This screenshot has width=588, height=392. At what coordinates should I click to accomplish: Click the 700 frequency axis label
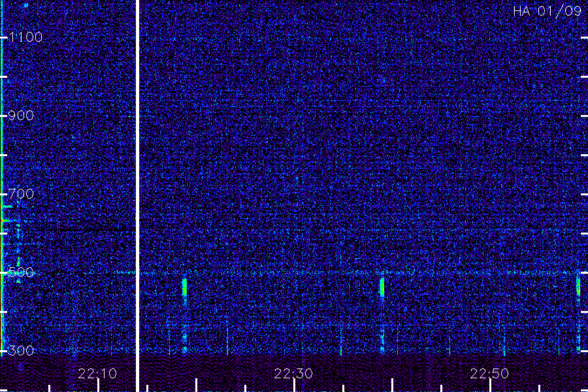click(x=21, y=194)
